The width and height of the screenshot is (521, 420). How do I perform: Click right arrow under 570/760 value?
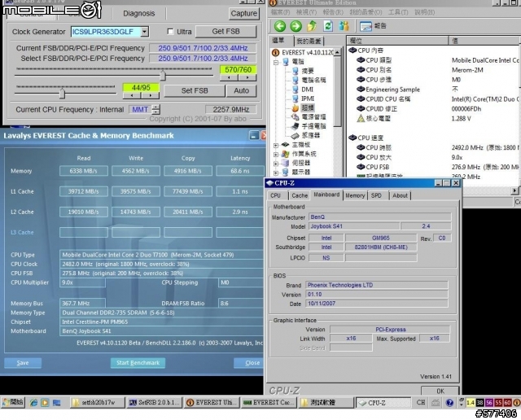(x=247, y=77)
